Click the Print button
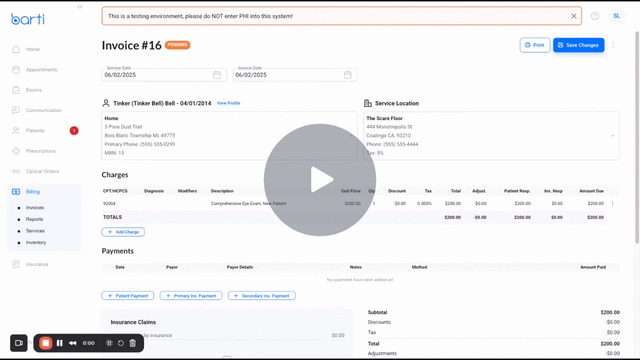Viewport: 640px width, 360px height. 535,45
